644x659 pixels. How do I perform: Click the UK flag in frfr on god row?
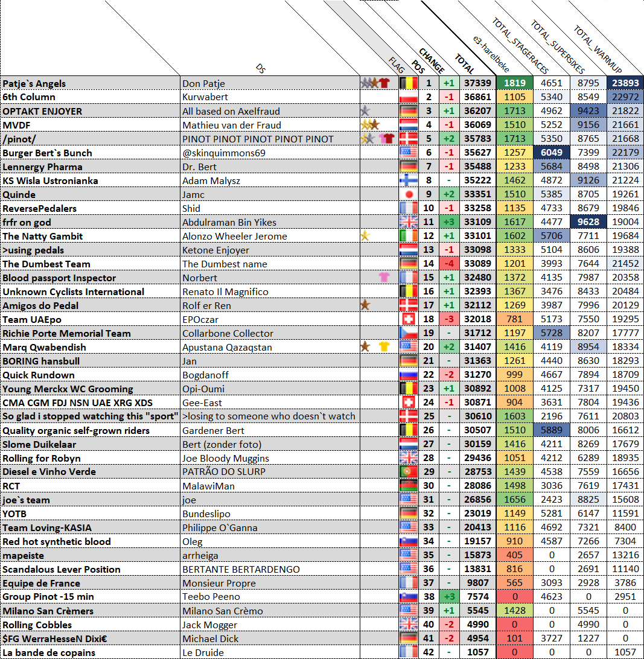click(408, 222)
